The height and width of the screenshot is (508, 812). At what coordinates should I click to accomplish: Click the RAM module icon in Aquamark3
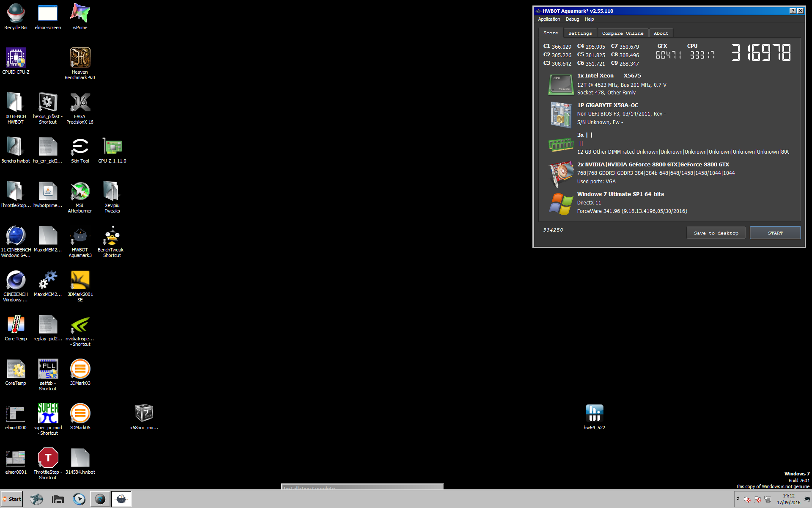561,145
